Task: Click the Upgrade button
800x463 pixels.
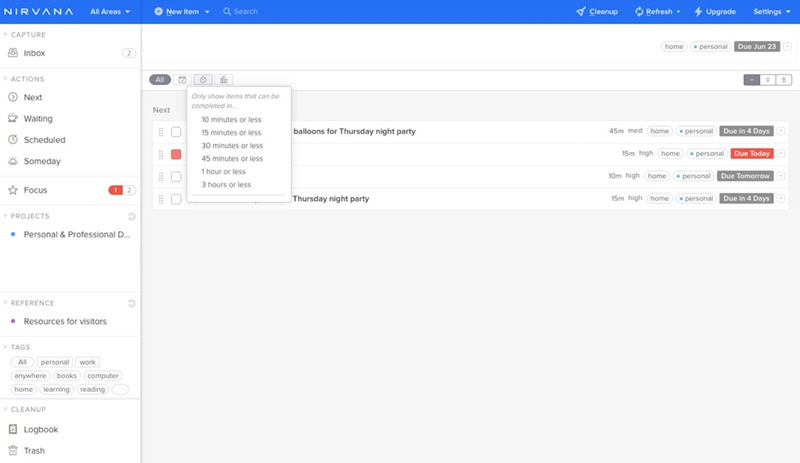Action: 715,11
